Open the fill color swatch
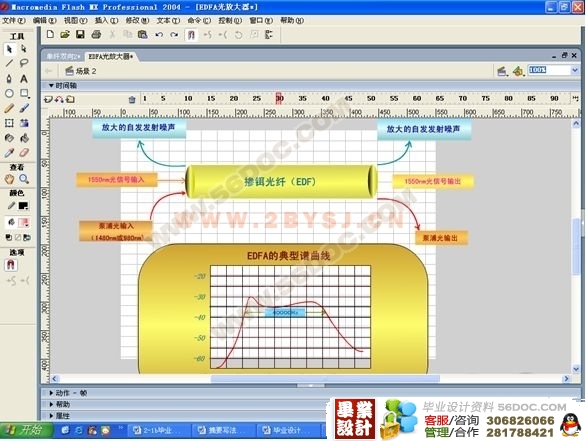The width and height of the screenshot is (586, 441). coord(24,223)
